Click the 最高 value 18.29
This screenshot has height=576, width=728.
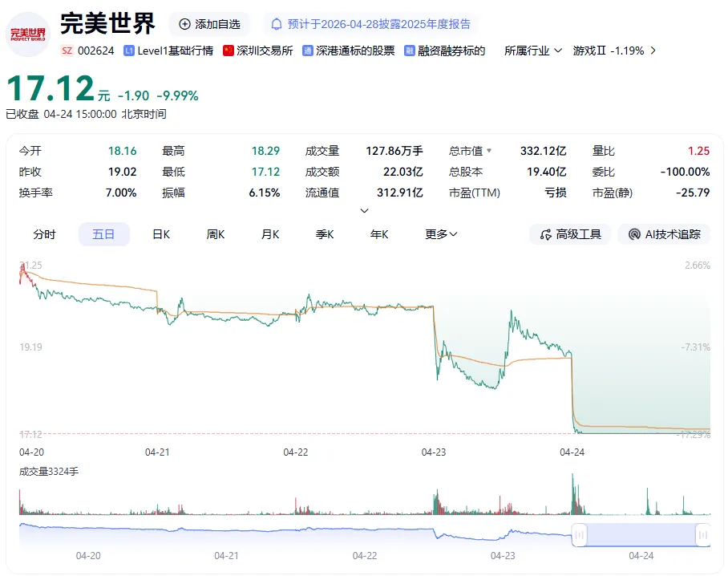tap(265, 151)
